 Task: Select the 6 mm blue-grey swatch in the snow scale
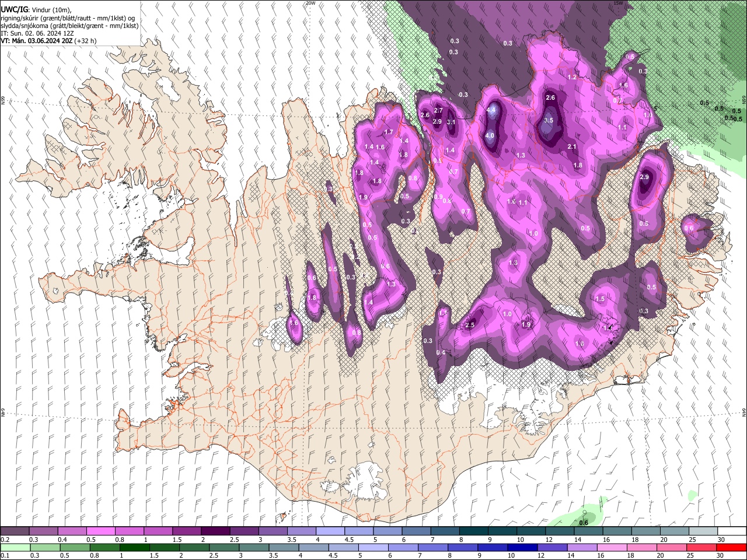tap(416, 531)
